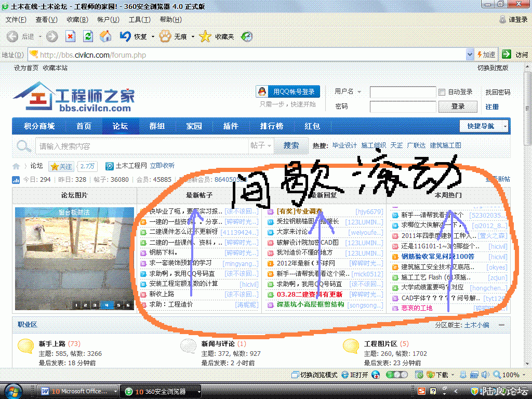Screen dimensions: 532x399
Task: Click the 登录 login button
Action: click(458, 107)
